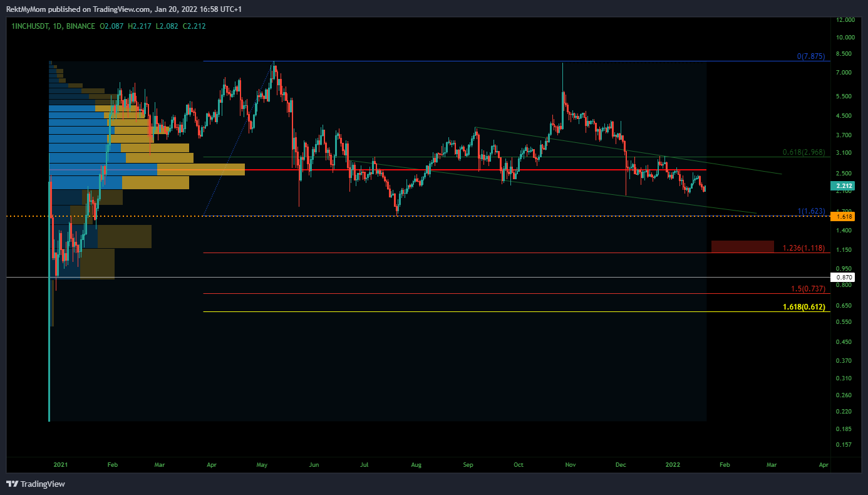Click the 2022 label on time axis
This screenshot has width=868, height=495.
pyautogui.click(x=673, y=465)
